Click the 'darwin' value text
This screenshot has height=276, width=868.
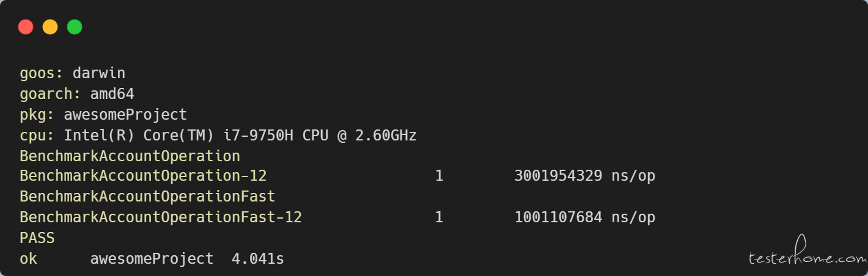tap(99, 74)
